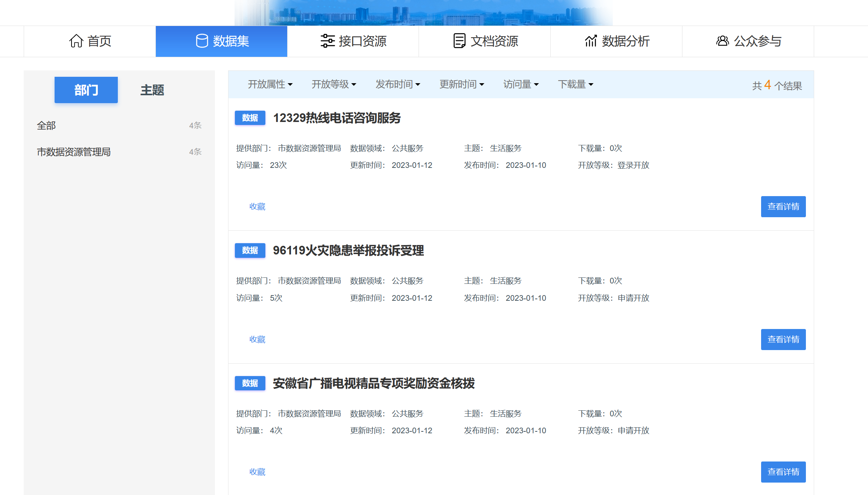The height and width of the screenshot is (495, 868).
Task: Click 开放等级 登录开放 text
Action: [614, 165]
